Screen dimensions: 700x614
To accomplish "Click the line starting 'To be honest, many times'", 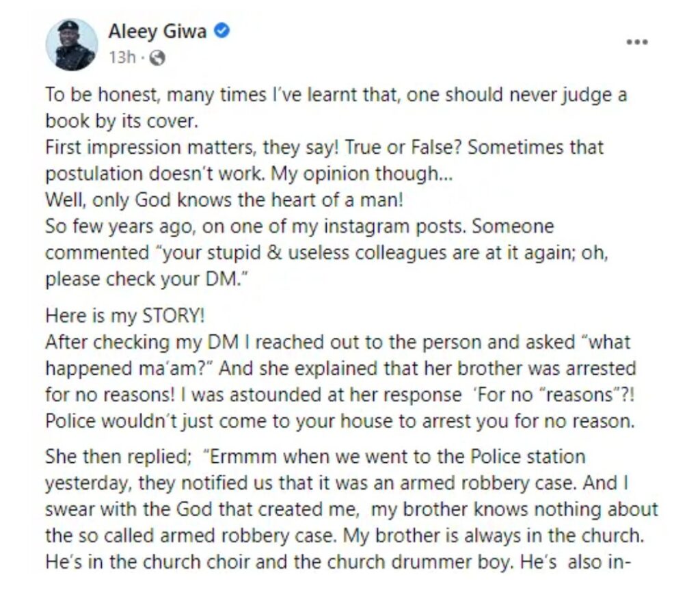I will (x=336, y=94).
